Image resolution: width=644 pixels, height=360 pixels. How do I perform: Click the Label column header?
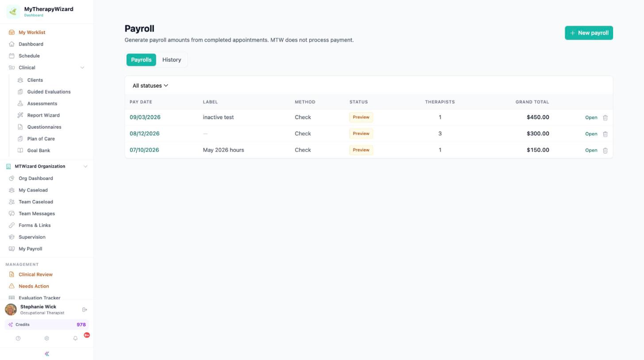coord(210,102)
